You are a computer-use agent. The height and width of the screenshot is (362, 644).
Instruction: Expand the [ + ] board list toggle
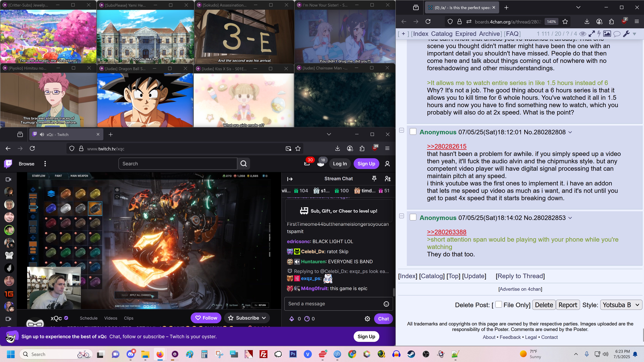coord(403,34)
